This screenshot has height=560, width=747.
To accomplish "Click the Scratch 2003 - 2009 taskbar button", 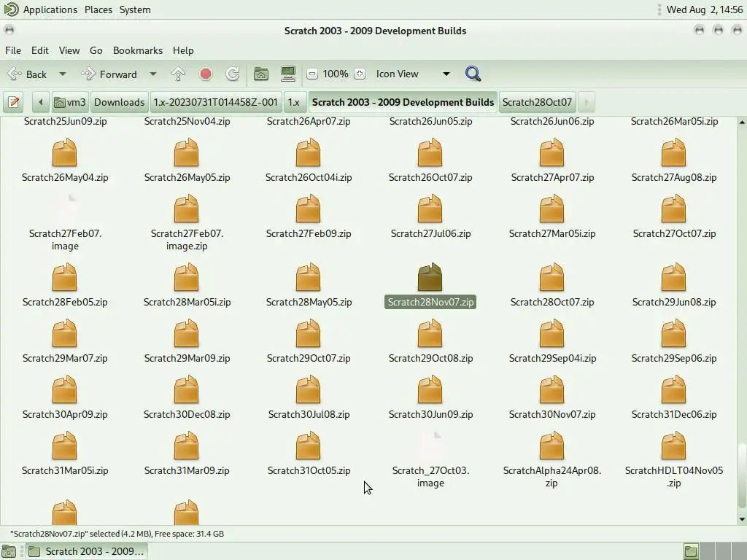I will pos(86,551).
